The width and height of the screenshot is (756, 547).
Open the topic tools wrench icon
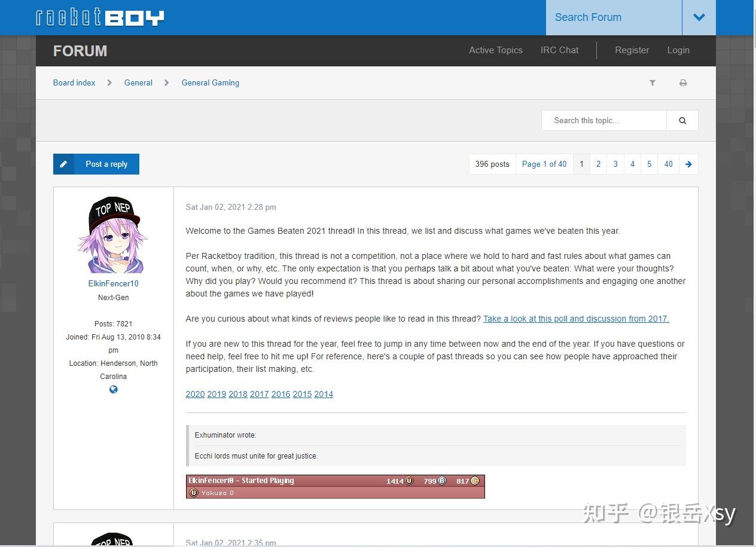[x=653, y=83]
